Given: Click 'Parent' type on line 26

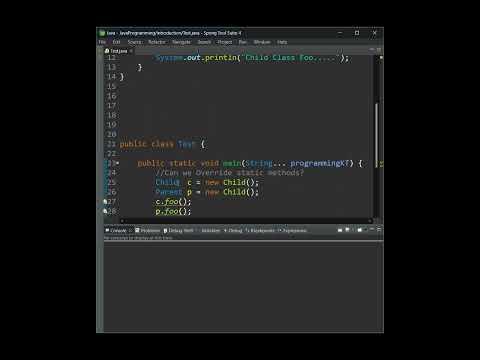Looking at the screenshot, I should [169, 192].
